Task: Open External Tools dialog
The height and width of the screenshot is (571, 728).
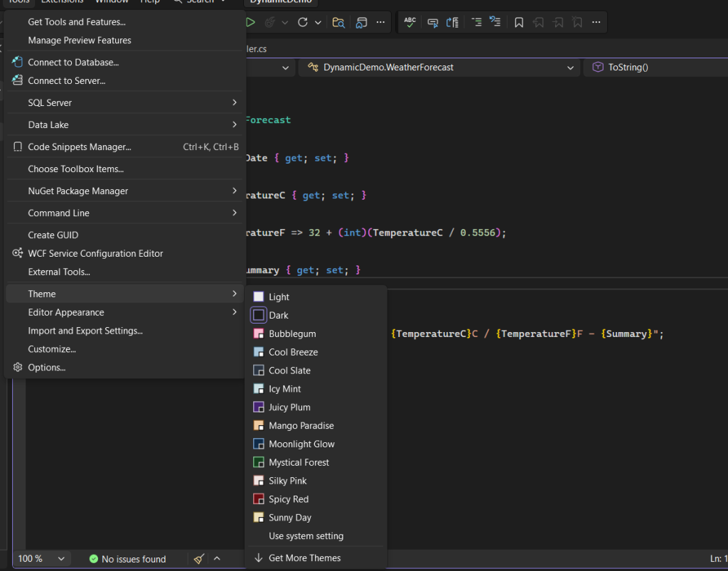Action: pos(124,272)
